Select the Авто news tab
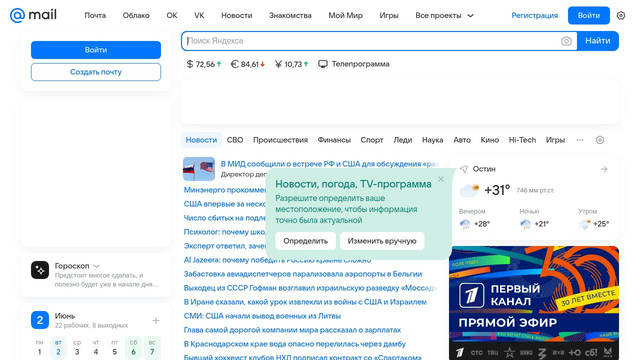 [x=462, y=140]
